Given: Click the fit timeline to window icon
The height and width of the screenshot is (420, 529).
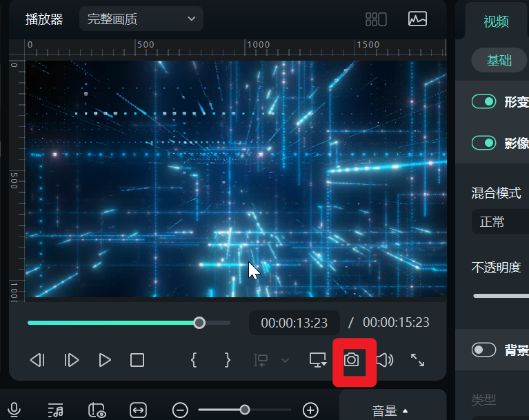Looking at the screenshot, I should [x=139, y=410].
